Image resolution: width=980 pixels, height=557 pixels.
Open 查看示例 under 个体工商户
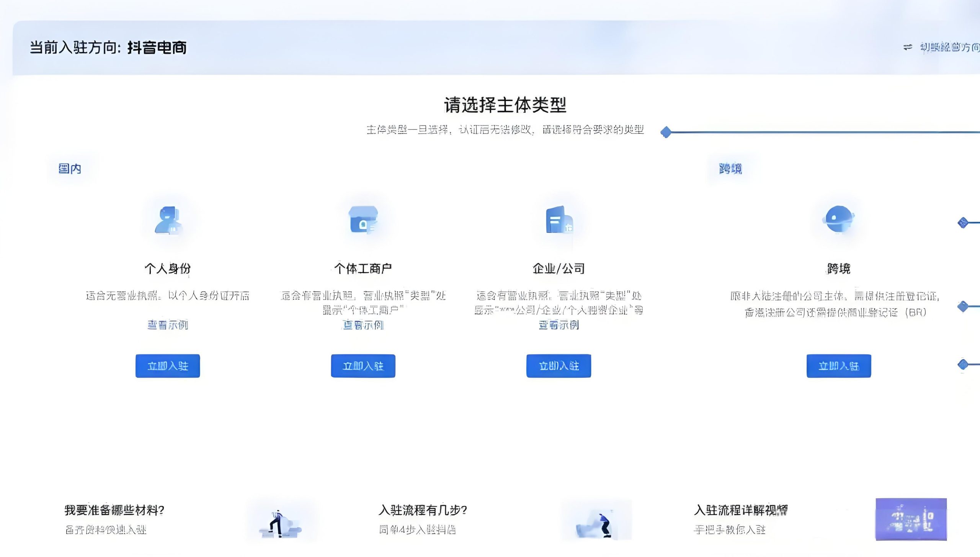363,325
